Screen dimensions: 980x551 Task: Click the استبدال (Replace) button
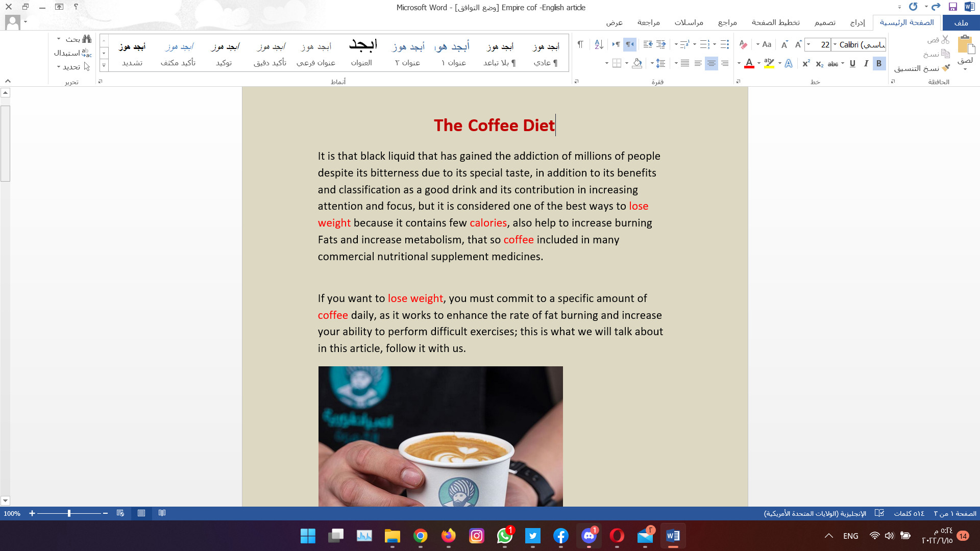(72, 53)
